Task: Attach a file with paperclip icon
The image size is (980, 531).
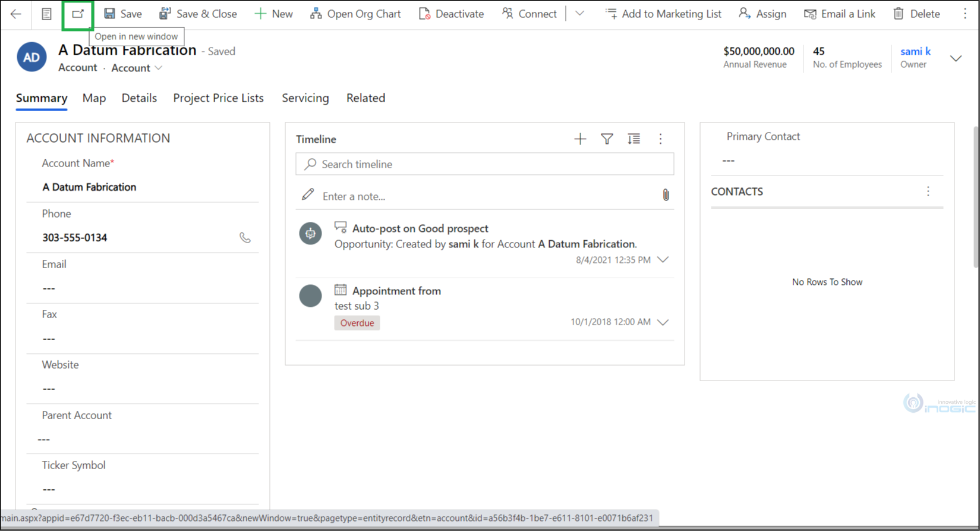Action: click(666, 195)
